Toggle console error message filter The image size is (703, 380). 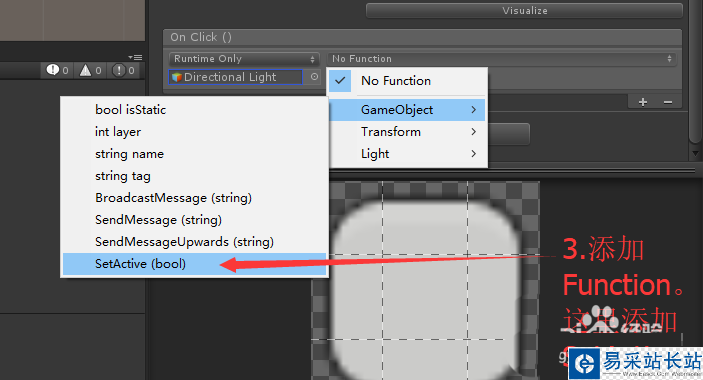[x=123, y=70]
